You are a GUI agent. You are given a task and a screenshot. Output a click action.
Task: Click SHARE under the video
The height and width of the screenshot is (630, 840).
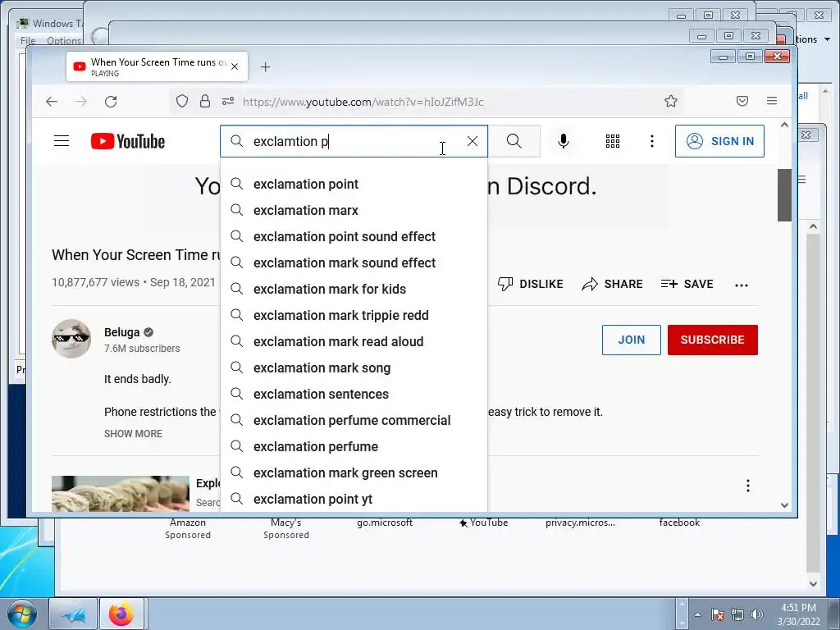[x=612, y=284]
